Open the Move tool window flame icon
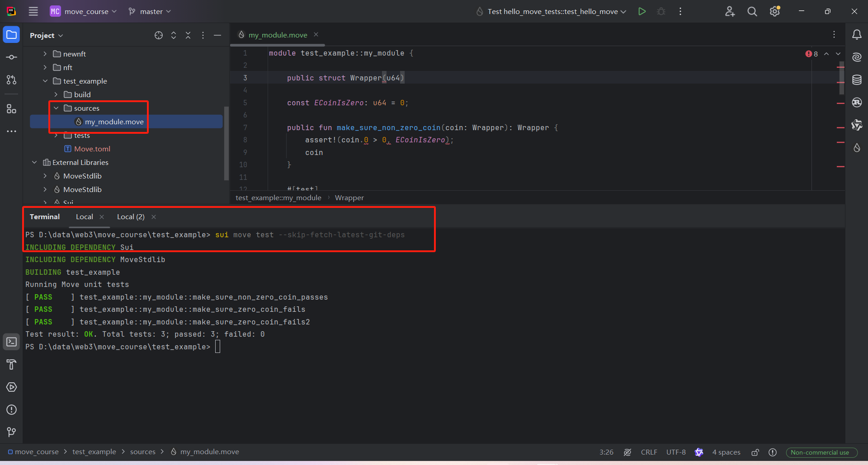 857,148
